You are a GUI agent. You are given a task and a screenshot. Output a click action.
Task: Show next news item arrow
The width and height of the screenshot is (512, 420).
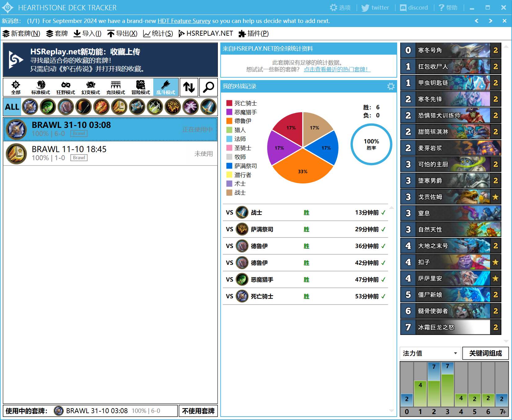[x=491, y=21]
